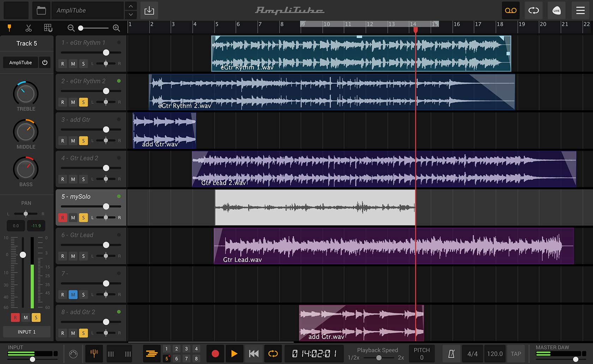Mute track 1 eGtr Rythm 1

[73, 64]
